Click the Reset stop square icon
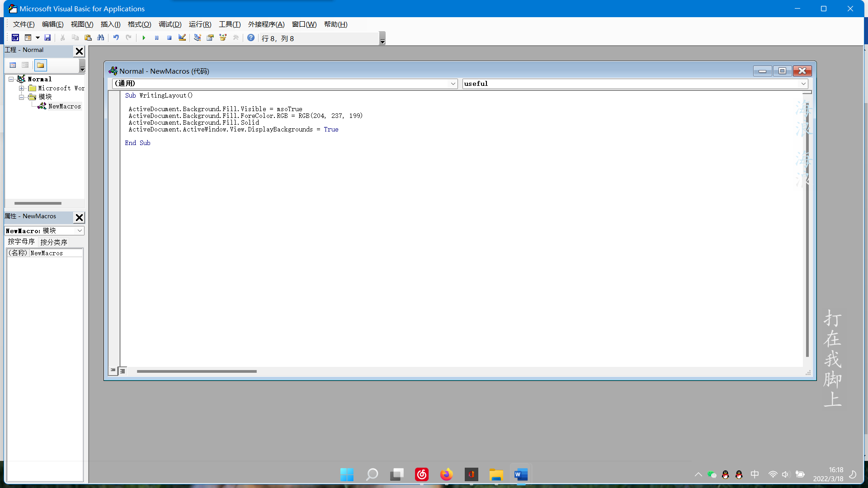 (169, 38)
